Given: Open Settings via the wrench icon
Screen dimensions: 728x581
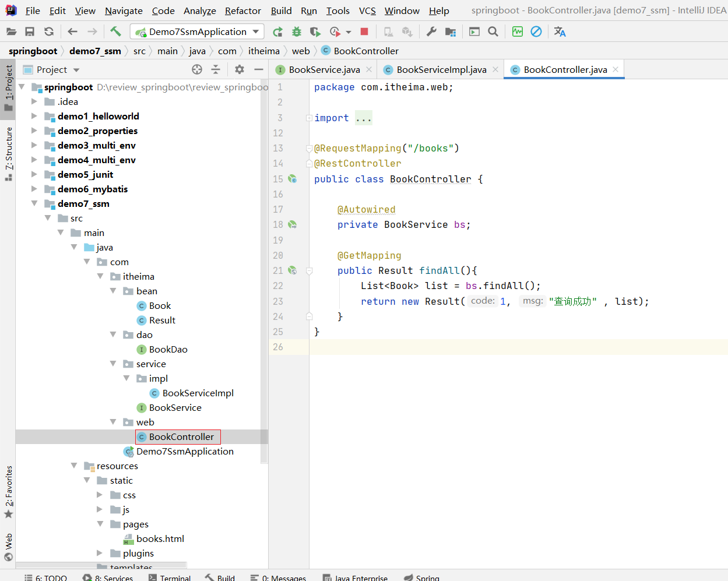Looking at the screenshot, I should (x=431, y=31).
